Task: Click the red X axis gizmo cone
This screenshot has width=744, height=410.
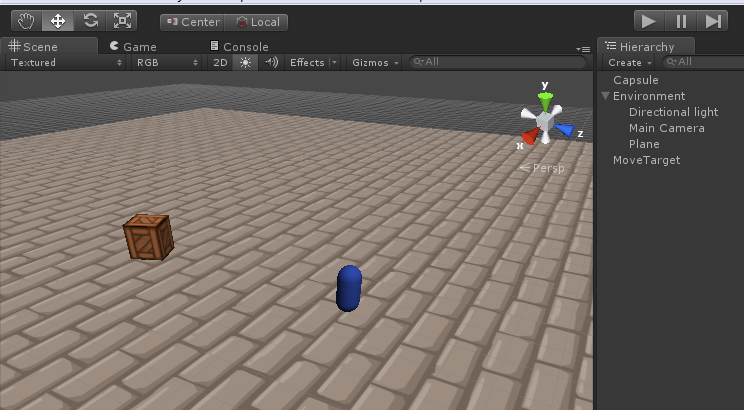Action: pyautogui.click(x=530, y=135)
